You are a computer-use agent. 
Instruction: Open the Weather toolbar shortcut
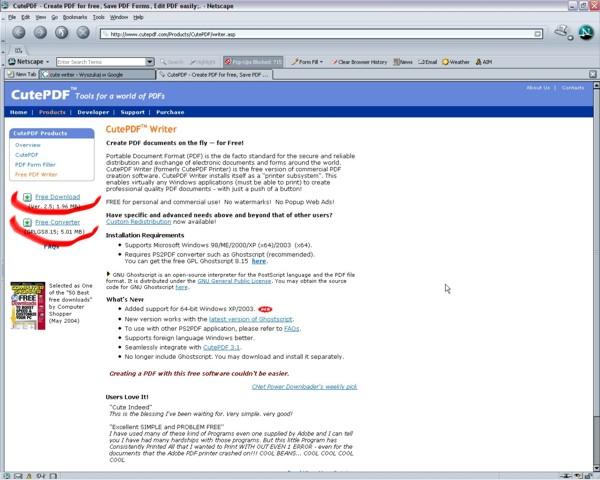click(456, 62)
